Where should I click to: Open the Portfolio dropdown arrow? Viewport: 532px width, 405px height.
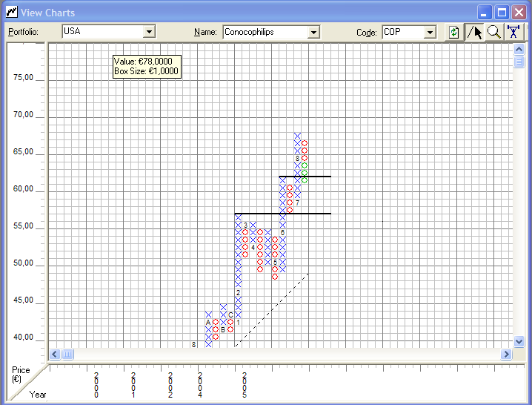pos(149,32)
